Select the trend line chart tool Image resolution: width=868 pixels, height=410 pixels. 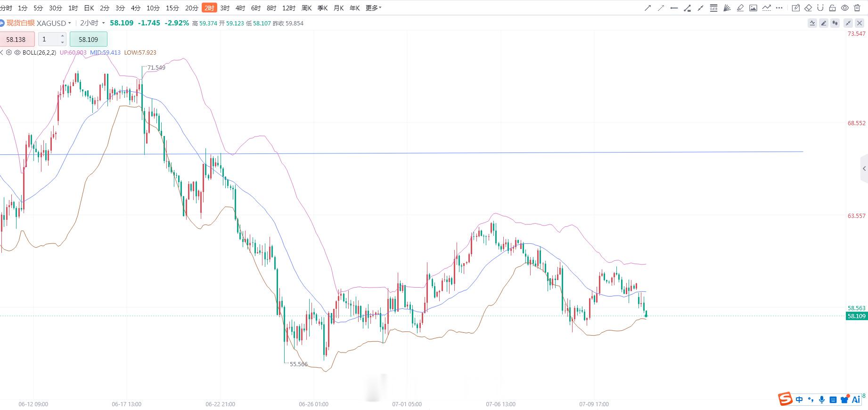pyautogui.click(x=766, y=8)
